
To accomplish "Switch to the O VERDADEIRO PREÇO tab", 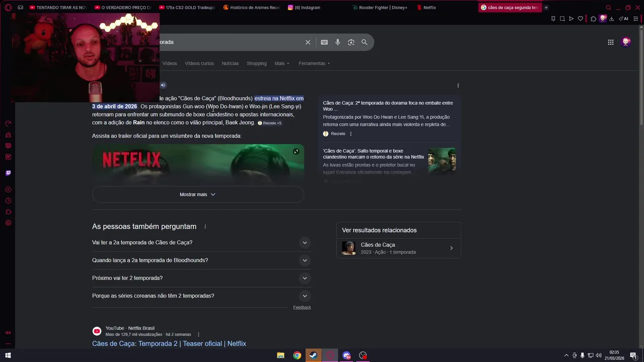I will 122,8.
